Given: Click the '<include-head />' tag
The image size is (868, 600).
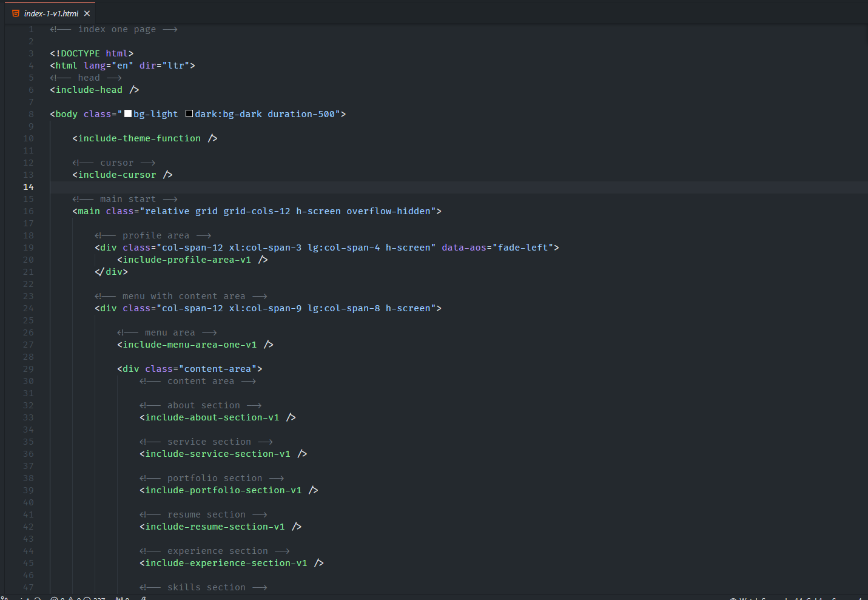Looking at the screenshot, I should pyautogui.click(x=95, y=90).
